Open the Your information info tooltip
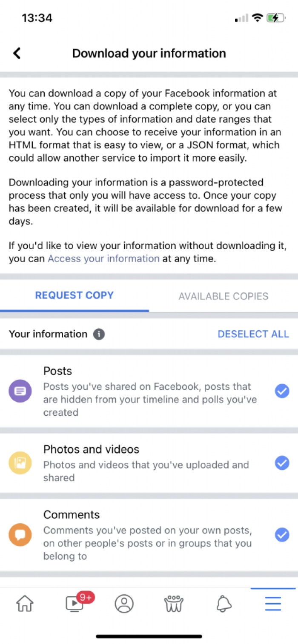This screenshot has width=298, height=644. 98,334
